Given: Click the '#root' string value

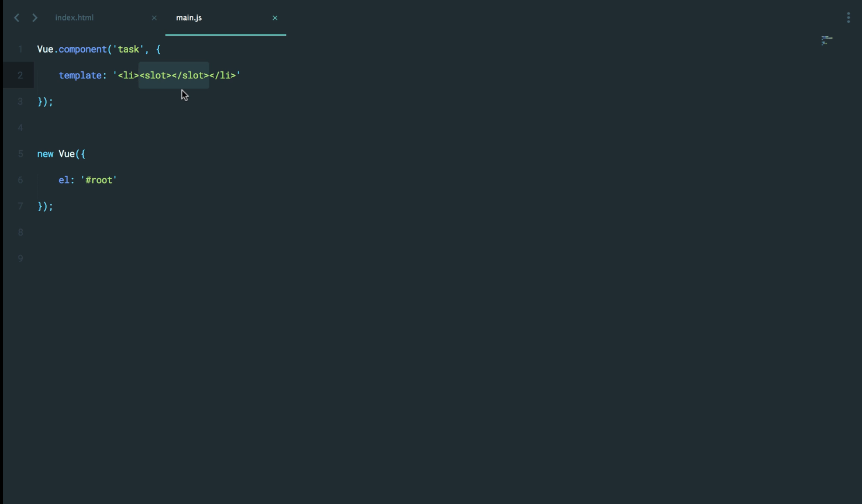Looking at the screenshot, I should pos(99,180).
